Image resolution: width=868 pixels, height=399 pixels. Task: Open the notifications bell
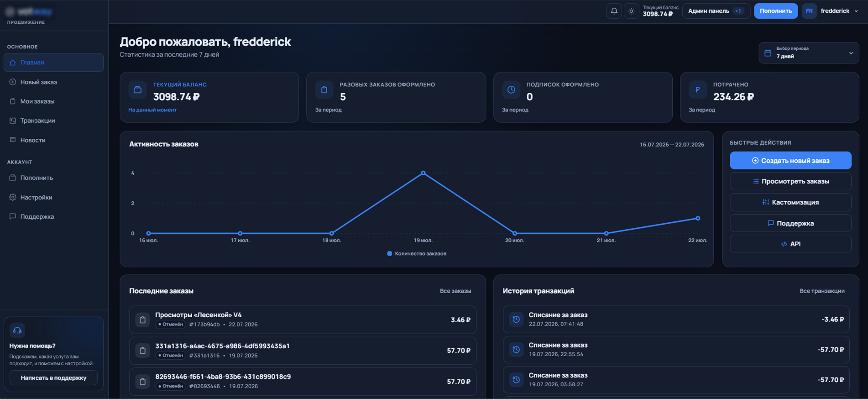(x=614, y=11)
